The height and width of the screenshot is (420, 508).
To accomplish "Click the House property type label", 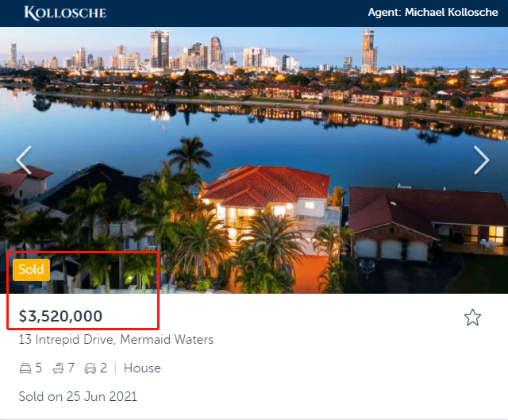I will click(142, 368).
